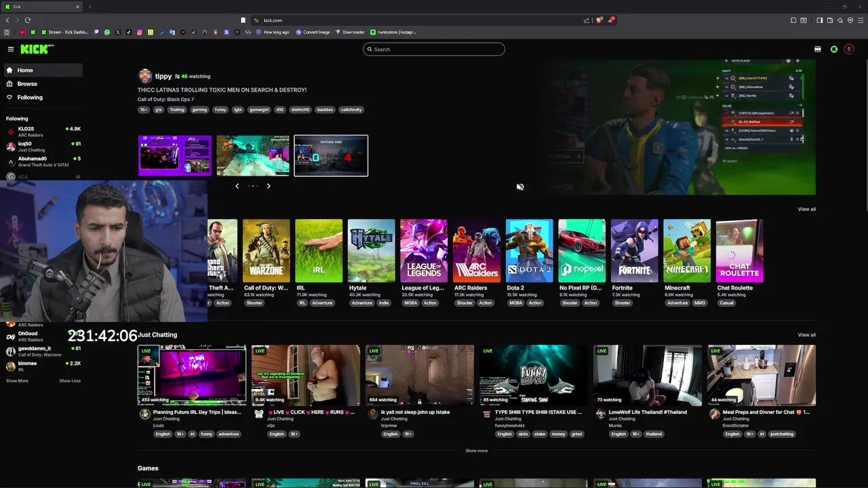Click View all for Just Chatting

[806, 335]
